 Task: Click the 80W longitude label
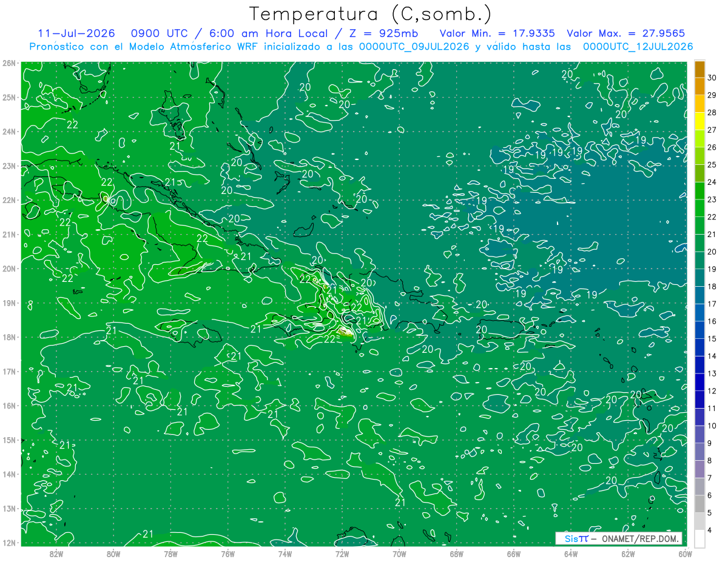pyautogui.click(x=113, y=554)
